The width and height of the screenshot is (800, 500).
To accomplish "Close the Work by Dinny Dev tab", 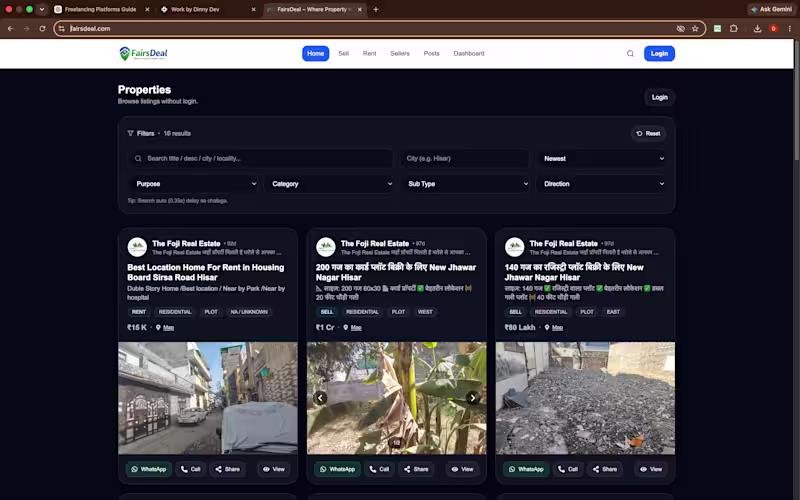I will click(x=254, y=9).
